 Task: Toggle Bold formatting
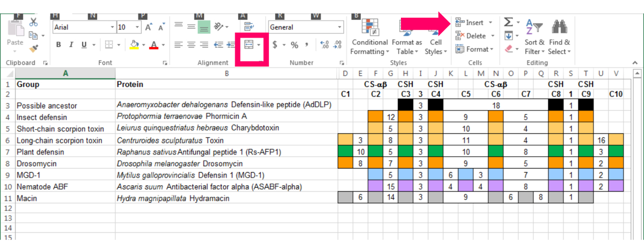point(58,45)
